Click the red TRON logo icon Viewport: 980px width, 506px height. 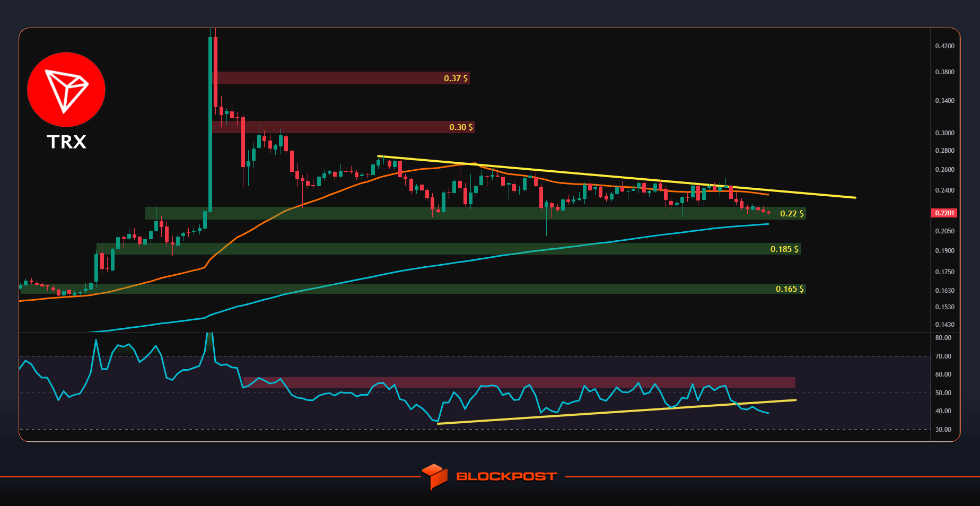[x=66, y=90]
